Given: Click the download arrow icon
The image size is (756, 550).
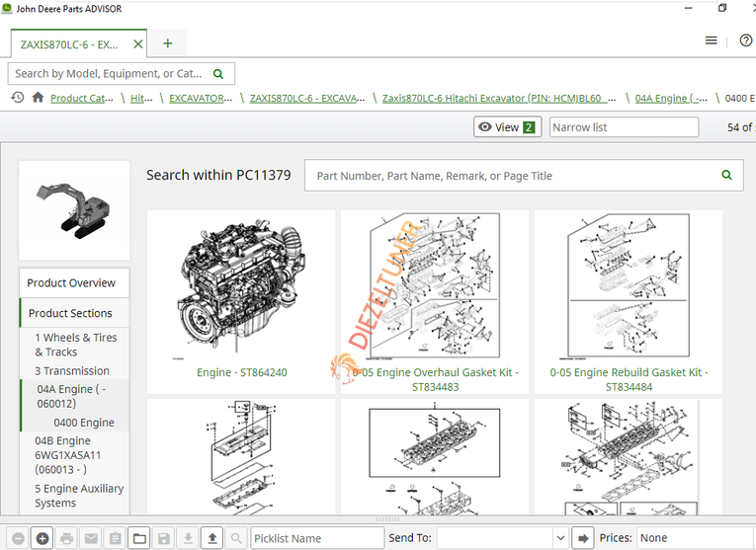Looking at the screenshot, I should (188, 538).
